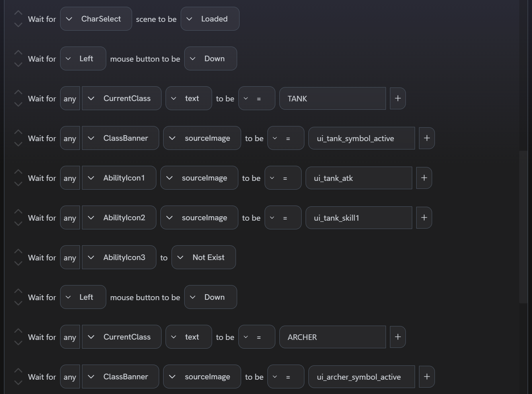Screen dimensions: 532x394
Task: Open sourceImage property dropdown in AbilityIcon1 row
Action: 199,178
